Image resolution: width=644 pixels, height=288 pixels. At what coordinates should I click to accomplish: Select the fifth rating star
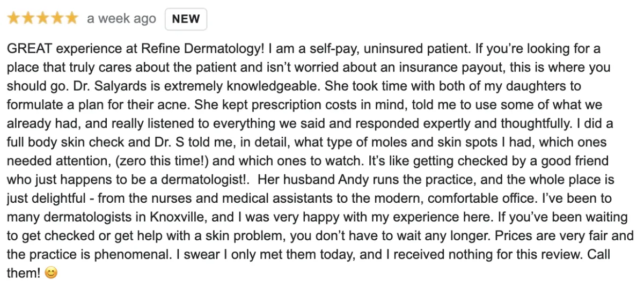pyautogui.click(x=71, y=19)
